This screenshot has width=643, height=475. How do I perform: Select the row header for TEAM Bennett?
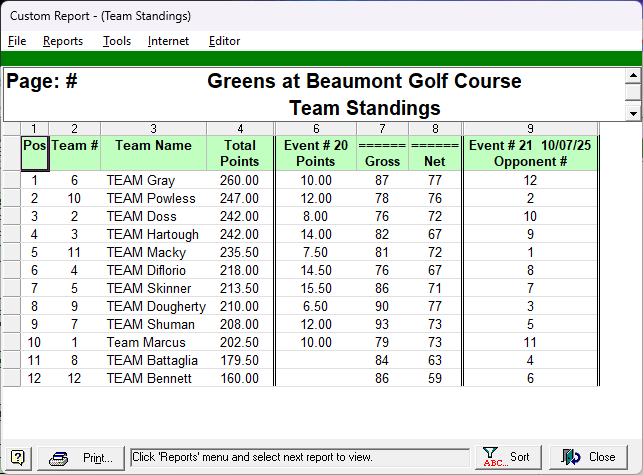pos(10,378)
